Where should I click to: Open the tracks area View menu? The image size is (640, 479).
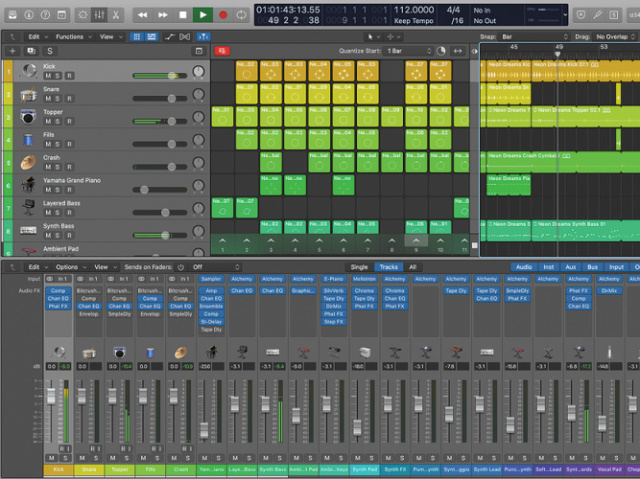coord(111,37)
